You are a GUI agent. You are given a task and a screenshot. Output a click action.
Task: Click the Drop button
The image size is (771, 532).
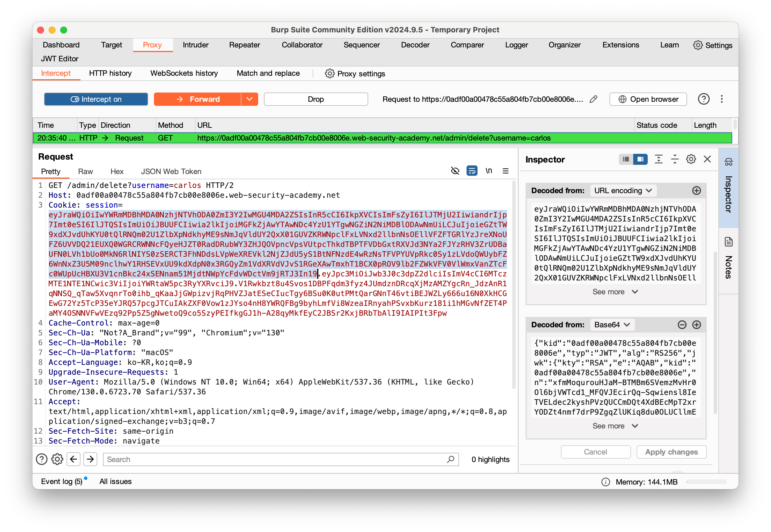tap(315, 99)
